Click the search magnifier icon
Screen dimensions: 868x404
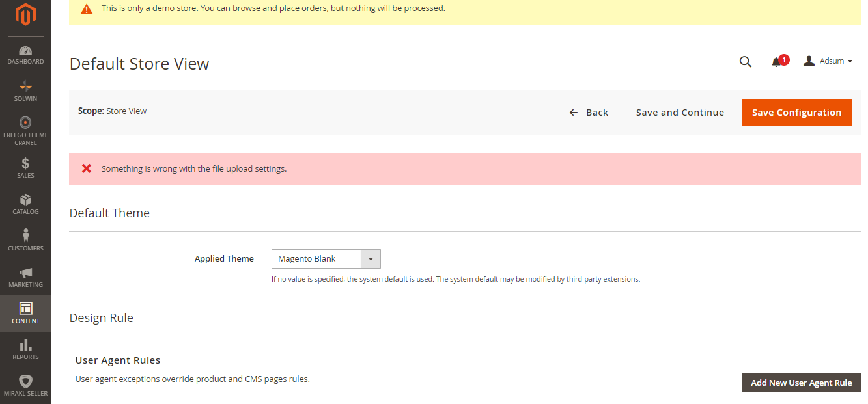point(746,62)
